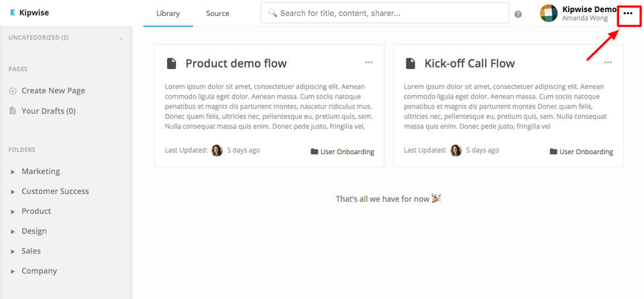644x299 pixels.
Task: Expand the Product folder
Action: tap(13, 211)
